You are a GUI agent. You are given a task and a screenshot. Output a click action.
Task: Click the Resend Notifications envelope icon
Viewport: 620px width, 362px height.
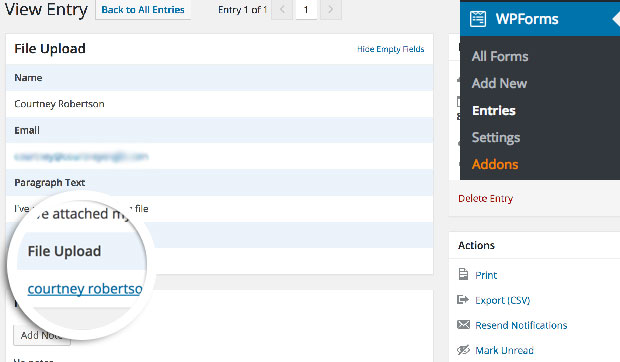point(463,325)
